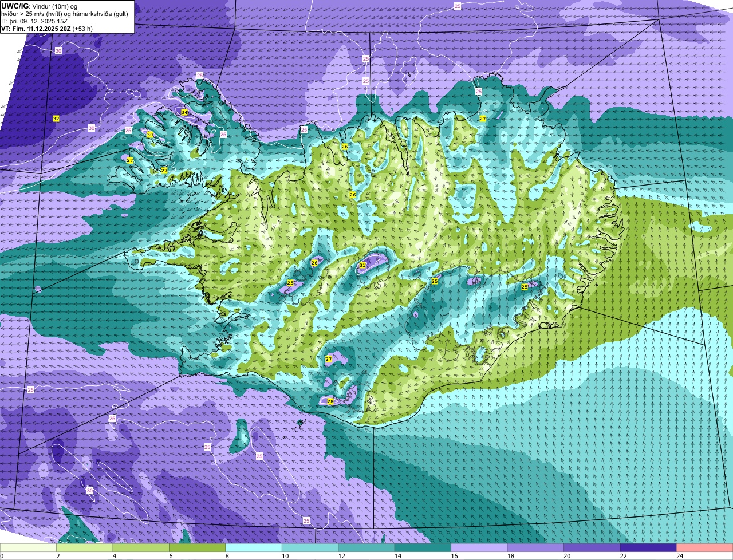Pick the dark teal 14–16 m/s legend swatch

click(423, 547)
